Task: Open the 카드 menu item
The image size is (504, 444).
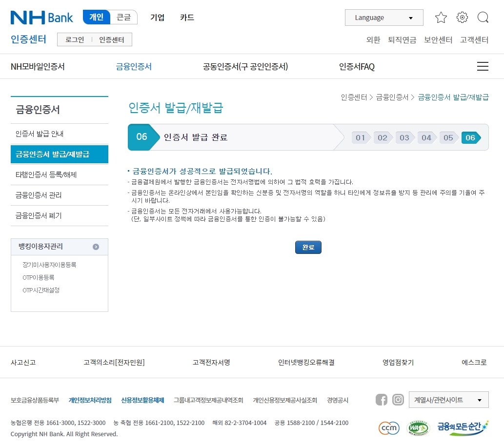Action: [187, 17]
